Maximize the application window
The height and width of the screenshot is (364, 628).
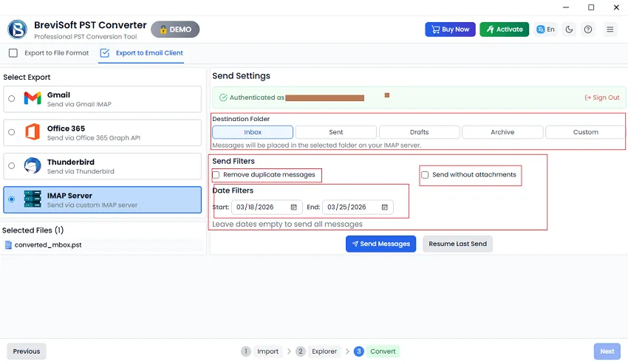pyautogui.click(x=591, y=7)
